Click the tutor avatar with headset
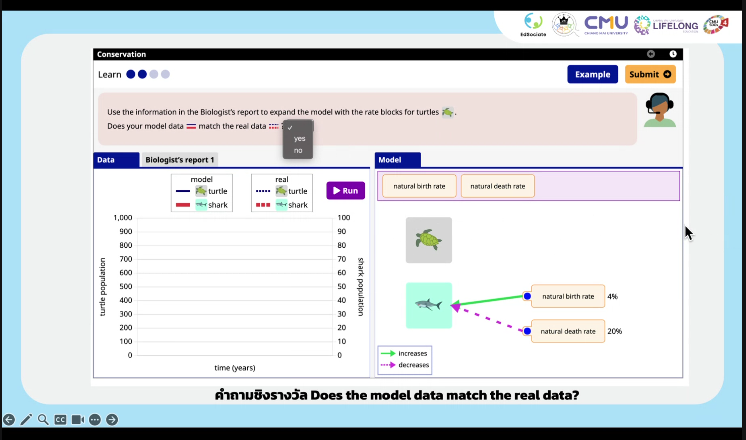This screenshot has width=746, height=440. click(658, 109)
